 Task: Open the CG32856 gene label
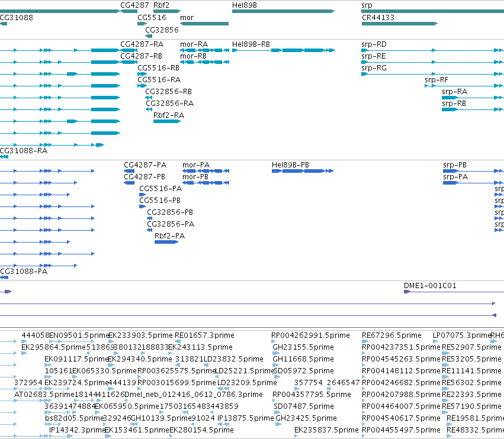pyautogui.click(x=162, y=30)
